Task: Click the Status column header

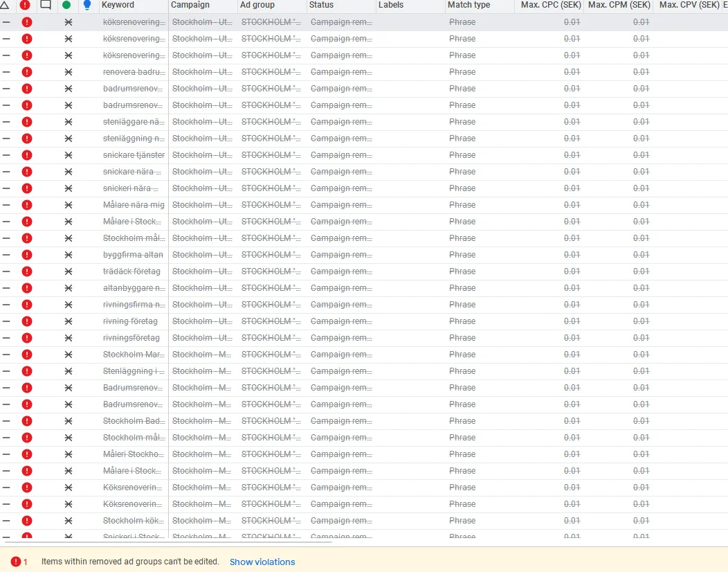Action: [322, 5]
